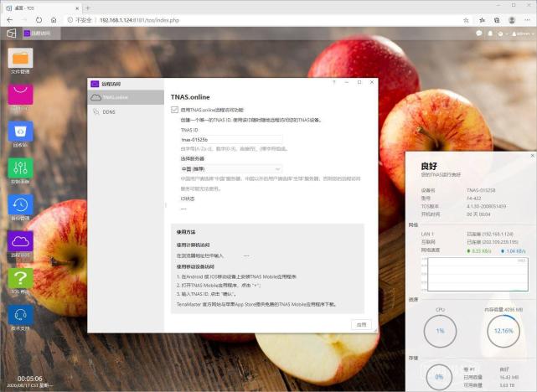
Task: Open the browser favorites list icon
Action: 483,20
